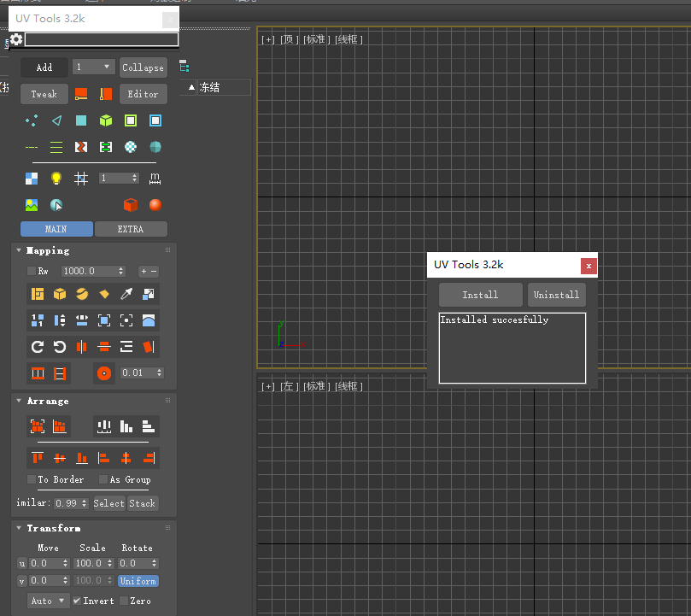The image size is (691, 616).
Task: Click Install in the UV Tools dialog
Action: point(480,295)
